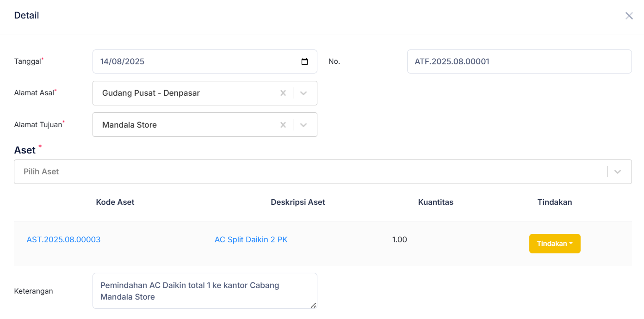Image resolution: width=644 pixels, height=319 pixels.
Task: Click the Kode Aset column header
Action: coord(115,202)
